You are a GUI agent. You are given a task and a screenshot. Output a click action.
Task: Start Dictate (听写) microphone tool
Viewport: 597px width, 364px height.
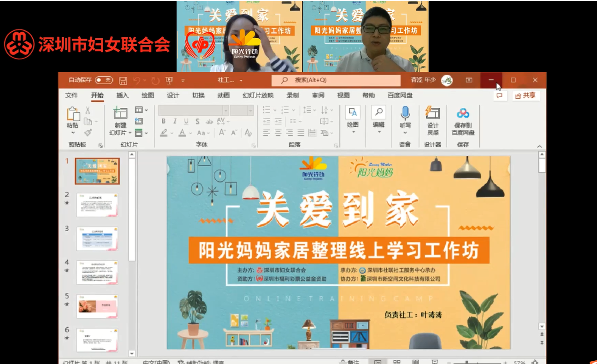pos(405,113)
